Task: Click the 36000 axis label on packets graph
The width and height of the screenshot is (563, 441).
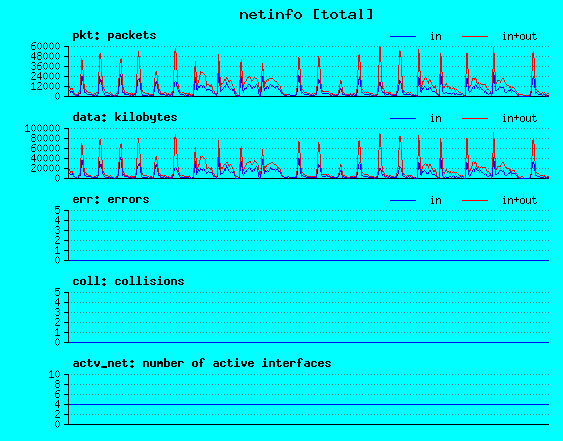Action: (x=45, y=66)
